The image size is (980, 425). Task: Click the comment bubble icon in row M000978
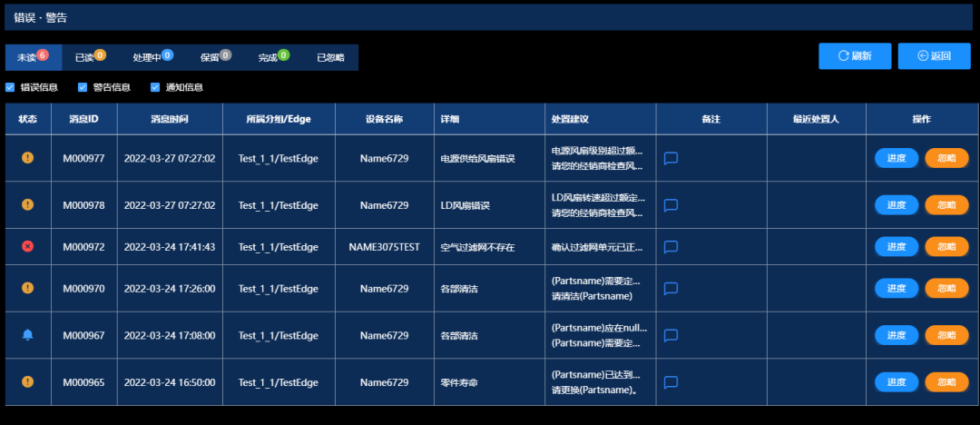click(x=671, y=205)
